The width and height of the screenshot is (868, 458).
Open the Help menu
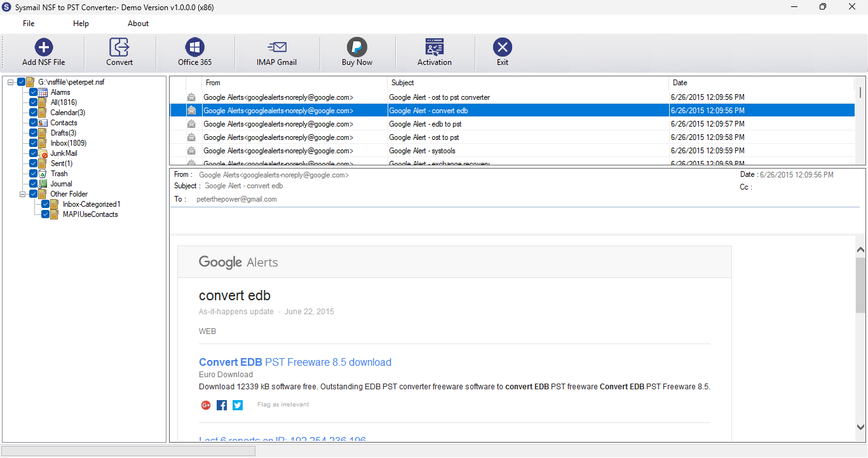[x=81, y=24]
